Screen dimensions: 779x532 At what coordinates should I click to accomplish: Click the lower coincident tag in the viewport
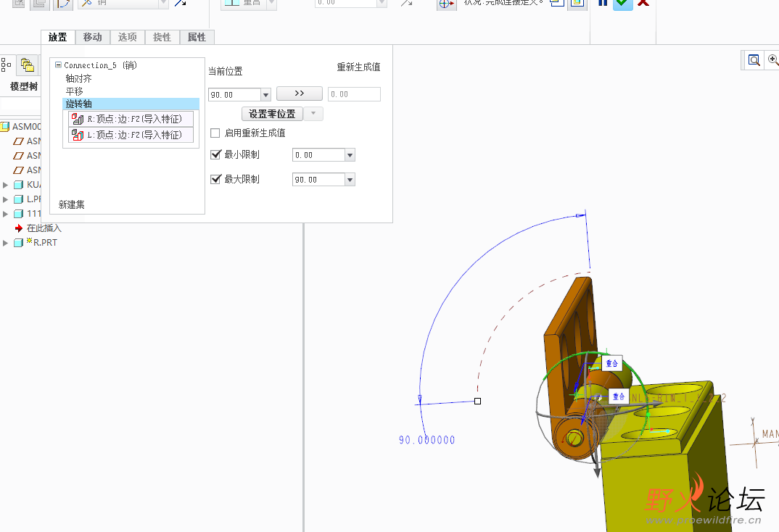(x=619, y=396)
